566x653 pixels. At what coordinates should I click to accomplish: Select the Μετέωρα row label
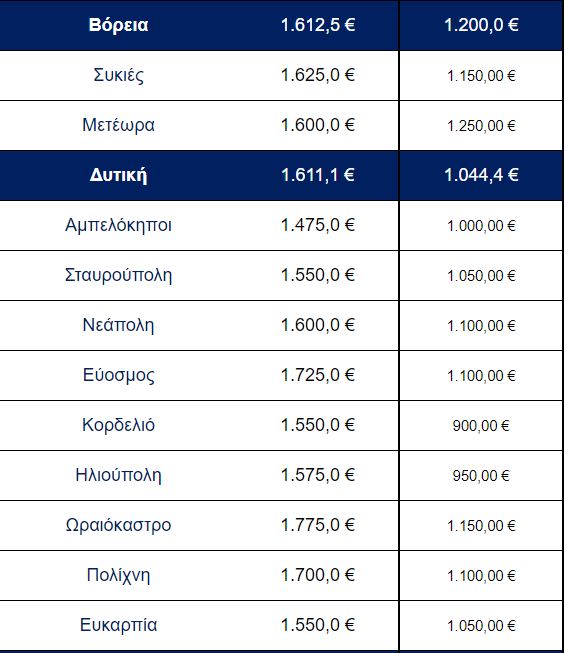[x=118, y=125]
